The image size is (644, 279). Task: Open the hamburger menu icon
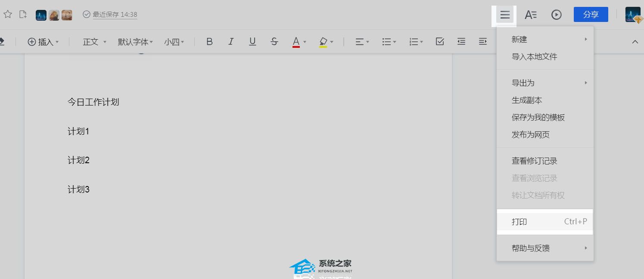(x=505, y=15)
